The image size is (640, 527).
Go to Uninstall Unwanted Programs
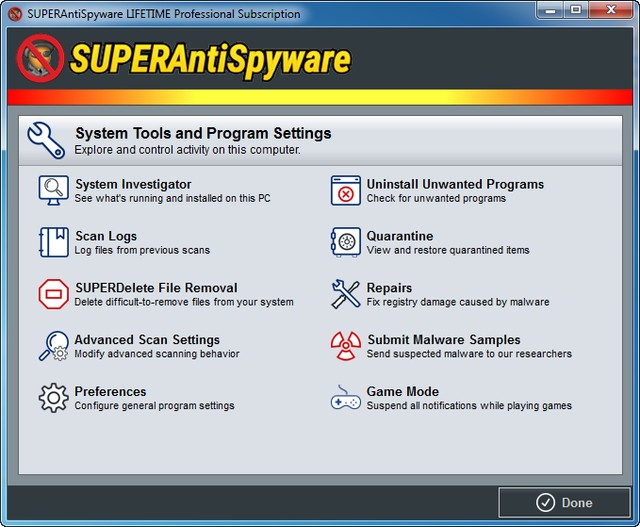coord(455,184)
